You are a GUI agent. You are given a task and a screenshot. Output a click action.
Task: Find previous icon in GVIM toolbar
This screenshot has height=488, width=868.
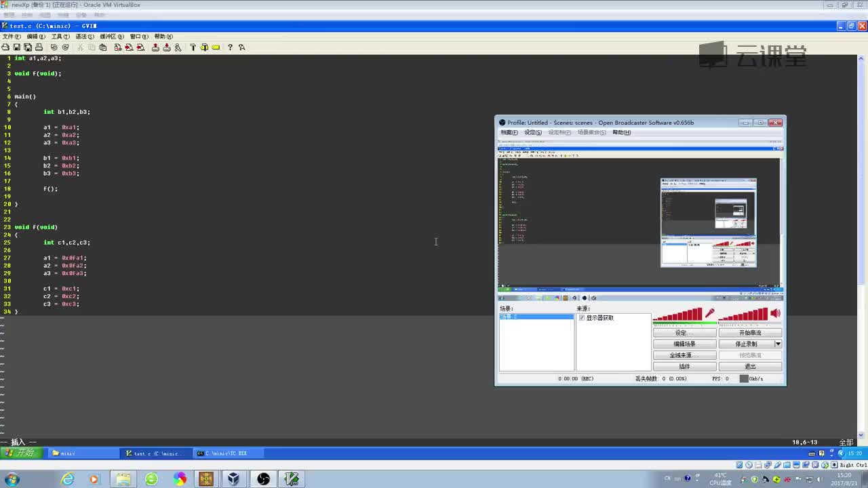click(x=140, y=47)
